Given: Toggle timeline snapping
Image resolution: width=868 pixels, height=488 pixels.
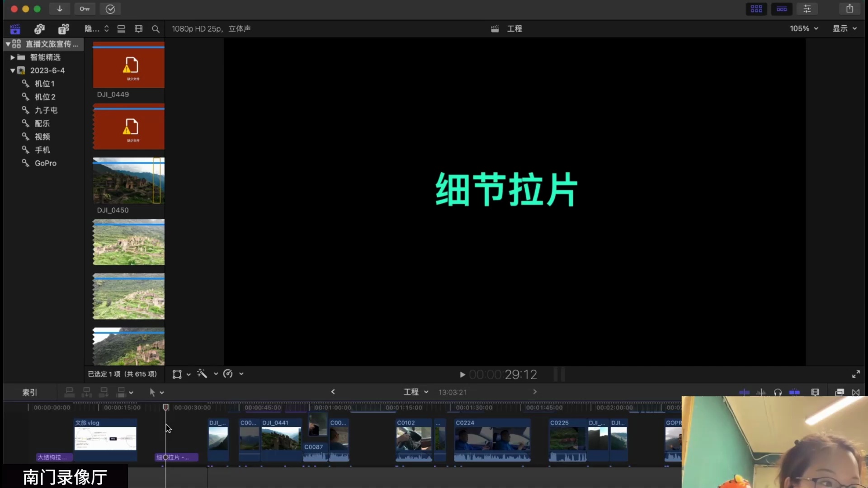Looking at the screenshot, I should (x=794, y=392).
